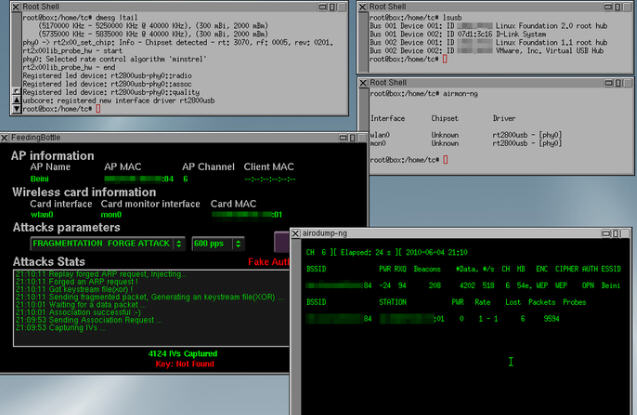Screen dimensions: 637x415
Task: Close the airmon-ng Root Shell window
Action: tap(363, 83)
